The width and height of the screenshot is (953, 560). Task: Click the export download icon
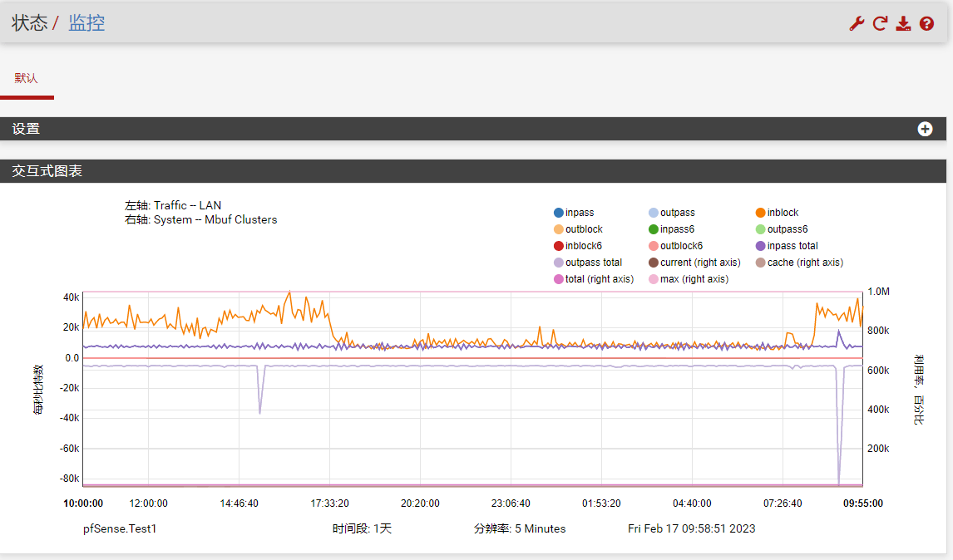click(903, 24)
